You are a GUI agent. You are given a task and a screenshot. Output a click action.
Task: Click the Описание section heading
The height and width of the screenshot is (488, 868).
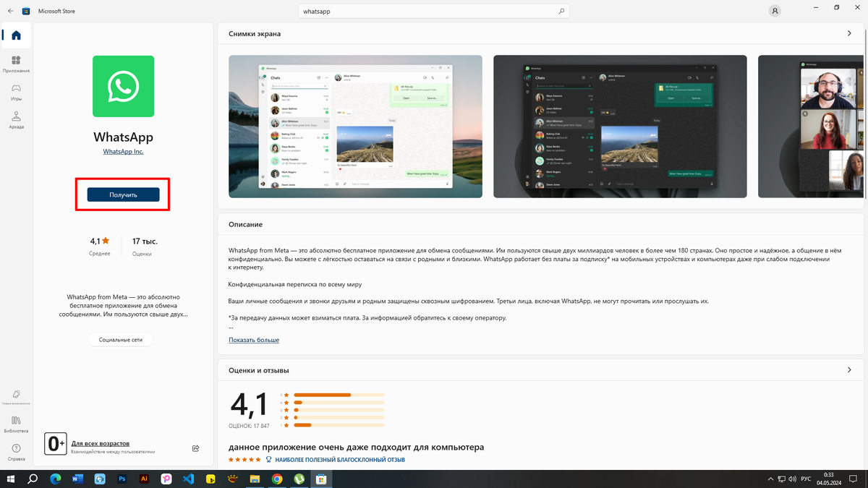tap(245, 225)
